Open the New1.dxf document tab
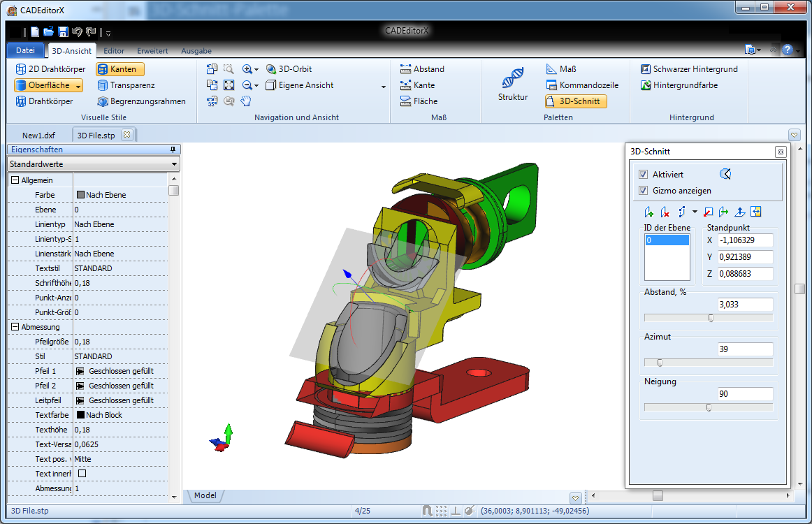The width and height of the screenshot is (812, 524). pyautogui.click(x=38, y=135)
